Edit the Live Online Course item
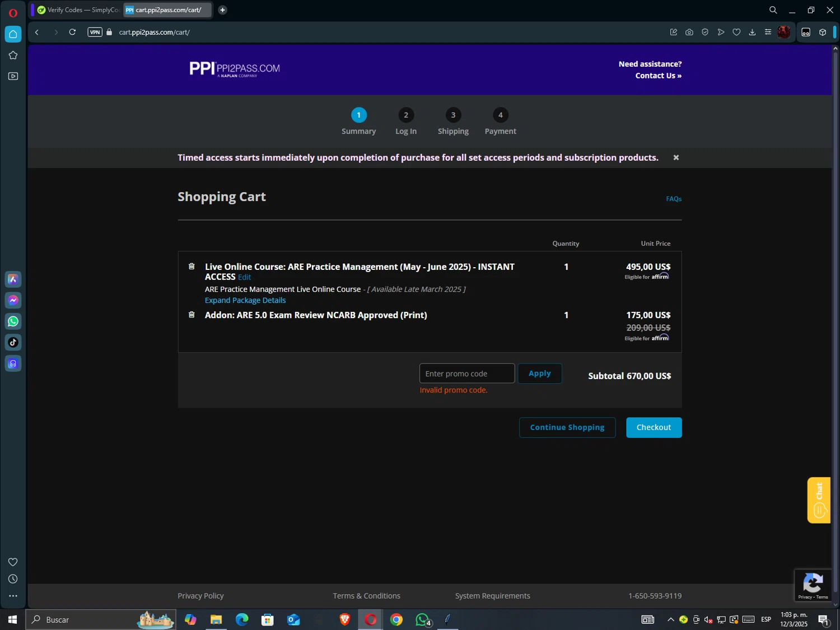Screen dimensions: 840x630 (x=244, y=277)
